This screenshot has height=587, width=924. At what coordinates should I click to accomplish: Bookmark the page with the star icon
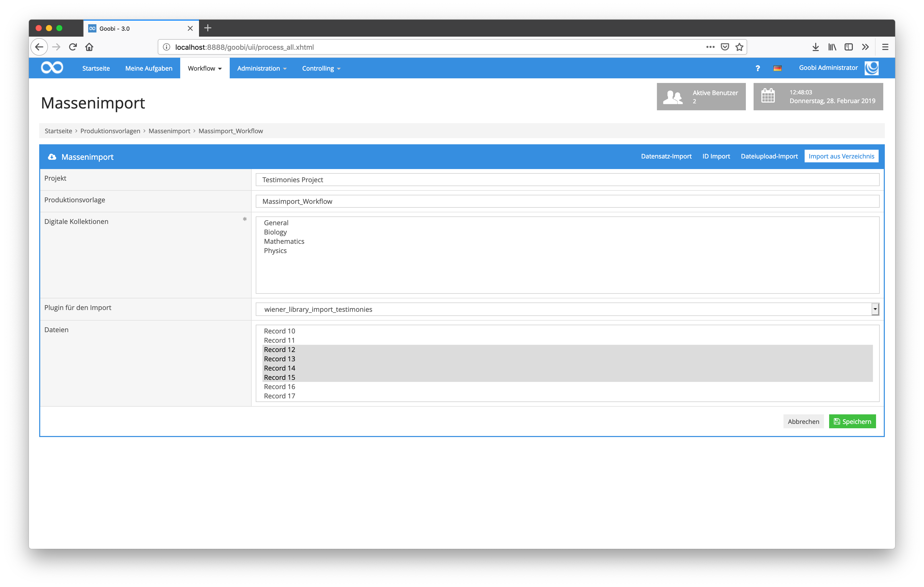point(739,47)
